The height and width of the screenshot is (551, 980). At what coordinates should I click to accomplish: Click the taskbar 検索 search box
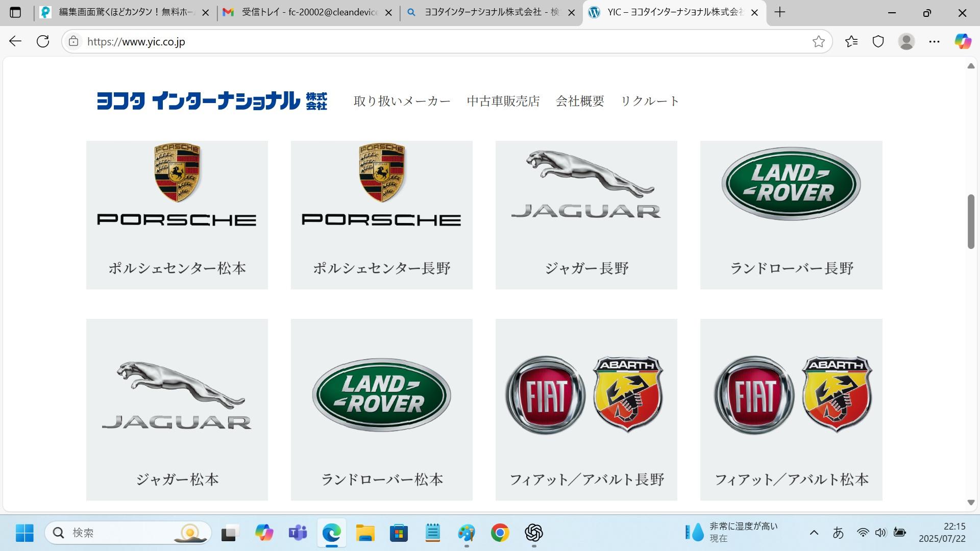coord(128,533)
